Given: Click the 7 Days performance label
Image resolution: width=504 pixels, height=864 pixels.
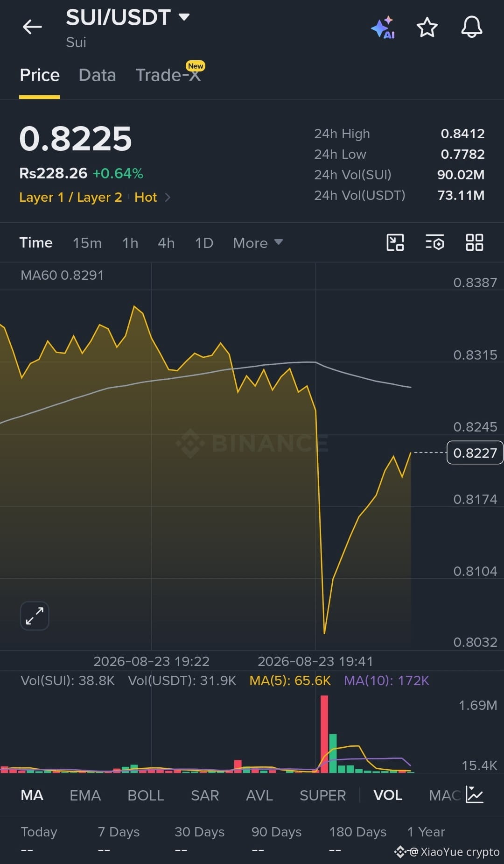Looking at the screenshot, I should point(119,832).
